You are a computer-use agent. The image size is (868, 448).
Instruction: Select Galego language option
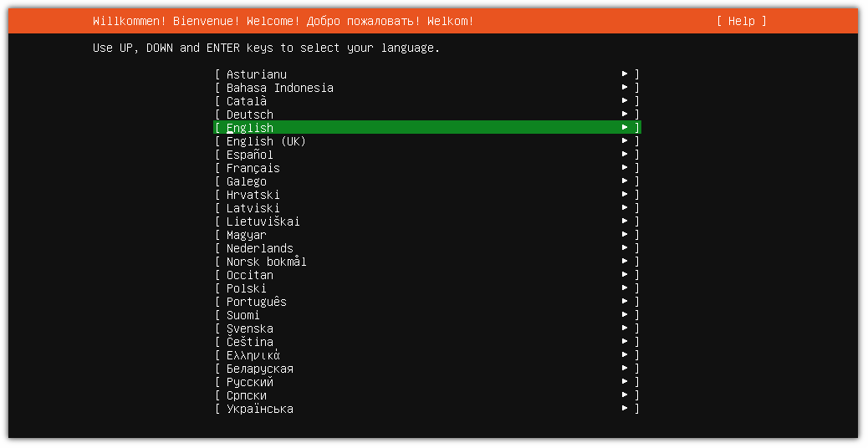[426, 181]
